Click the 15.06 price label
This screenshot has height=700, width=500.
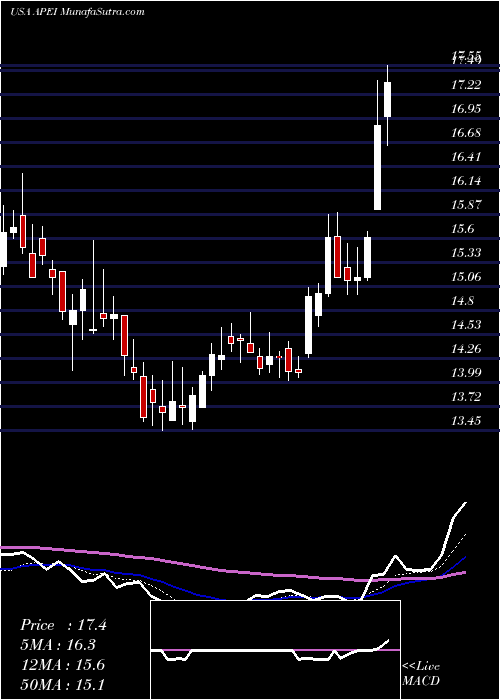(x=466, y=277)
